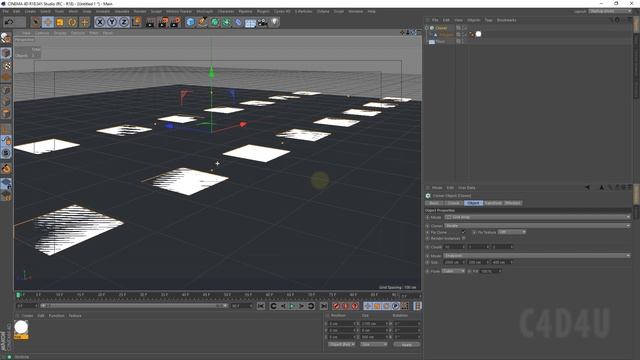The height and width of the screenshot is (360, 640).
Task: Select Model mode cube in left sidebar
Action: pos(6,53)
